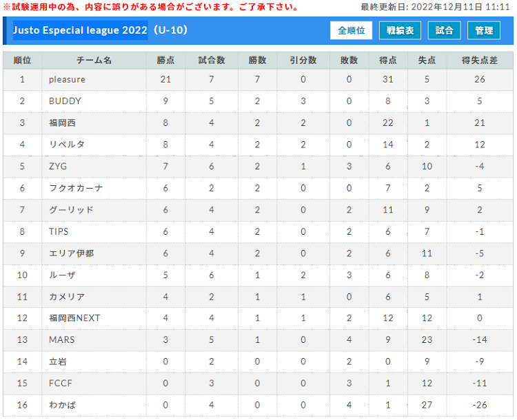This screenshot has width=517, height=420.
Task: Click the ZYG team name
Action: click(58, 167)
